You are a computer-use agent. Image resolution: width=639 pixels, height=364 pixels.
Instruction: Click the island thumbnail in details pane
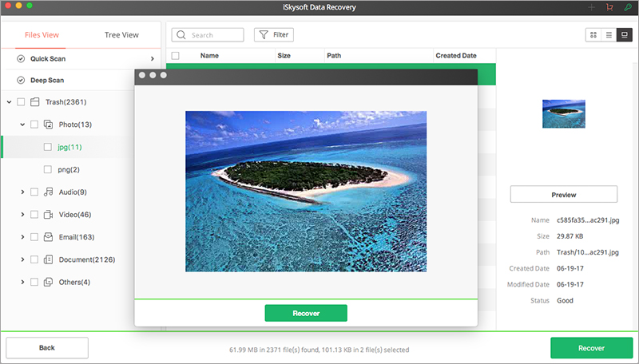(x=564, y=113)
